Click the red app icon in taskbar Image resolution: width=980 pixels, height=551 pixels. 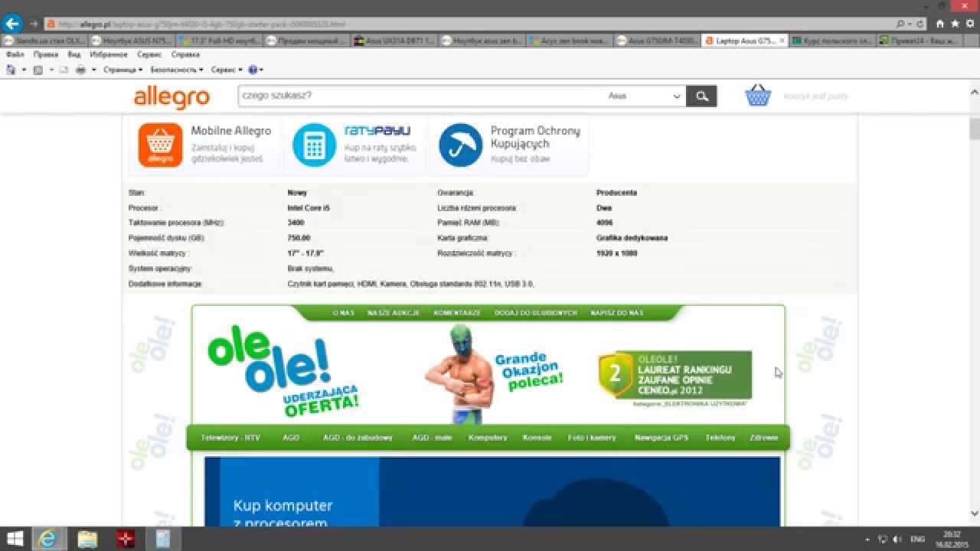(x=125, y=539)
